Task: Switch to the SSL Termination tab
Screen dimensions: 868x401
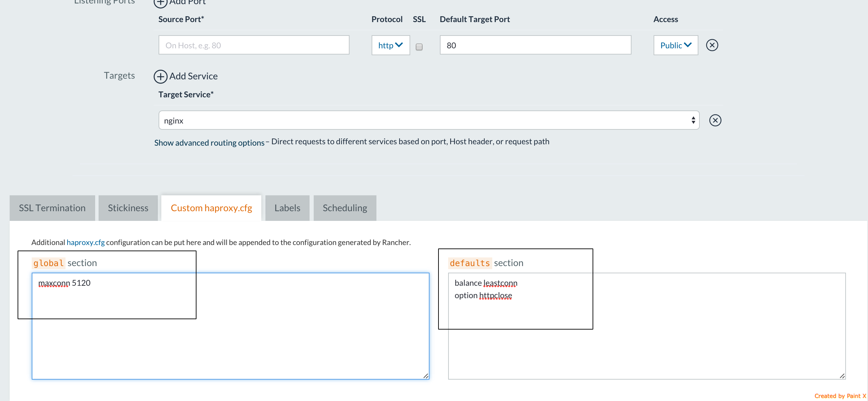Action: coord(52,208)
